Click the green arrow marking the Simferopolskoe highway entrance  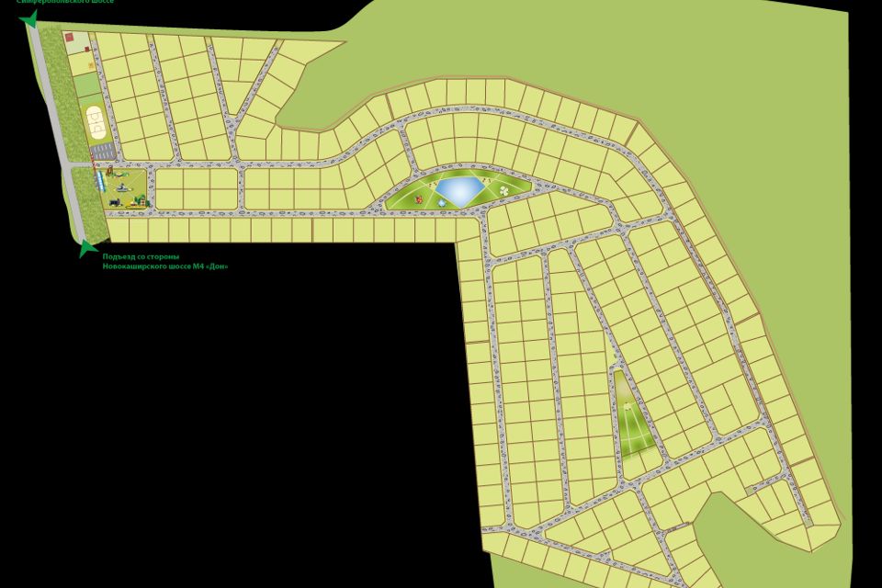[x=28, y=18]
